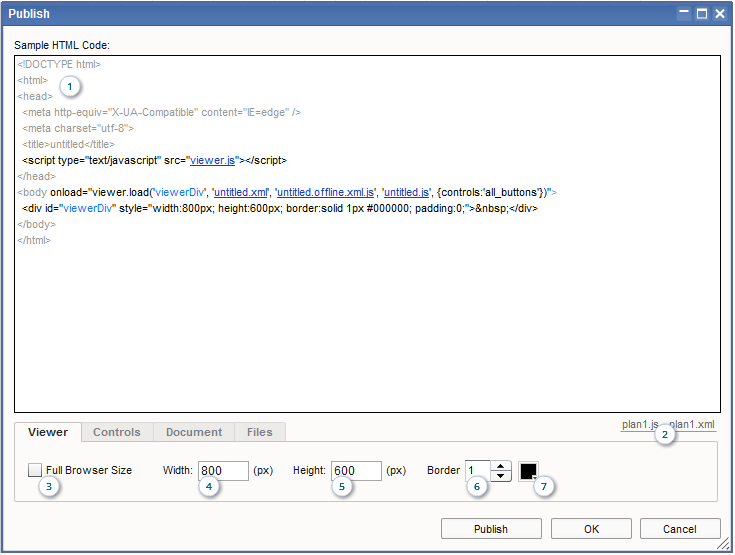This screenshot has width=735, height=555.
Task: Click the '<meta charset="utf-8">' line
Action: coord(78,128)
